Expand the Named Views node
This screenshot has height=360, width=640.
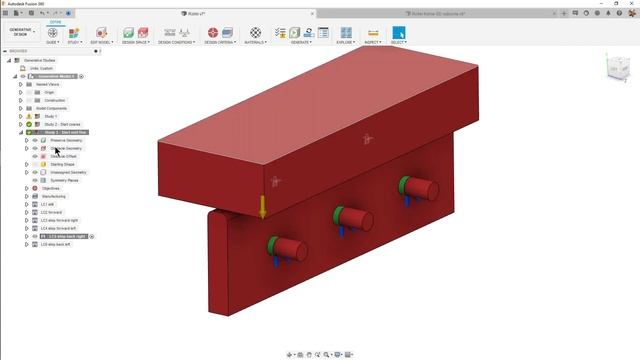point(21,84)
